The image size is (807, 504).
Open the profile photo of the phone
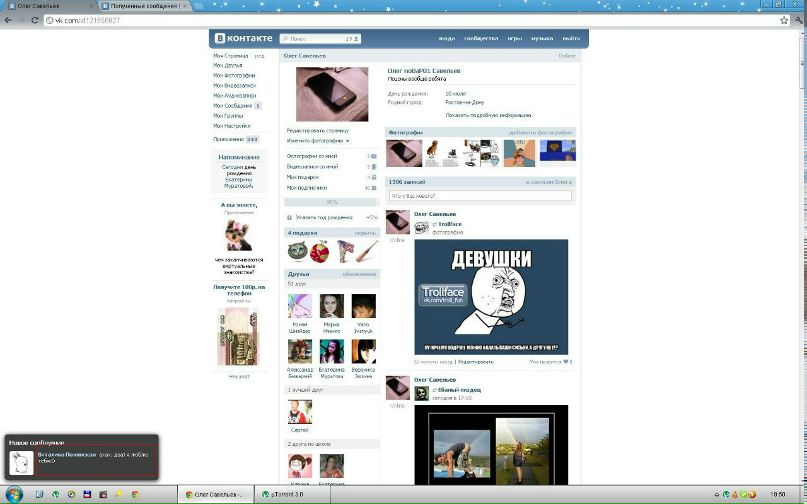331,94
